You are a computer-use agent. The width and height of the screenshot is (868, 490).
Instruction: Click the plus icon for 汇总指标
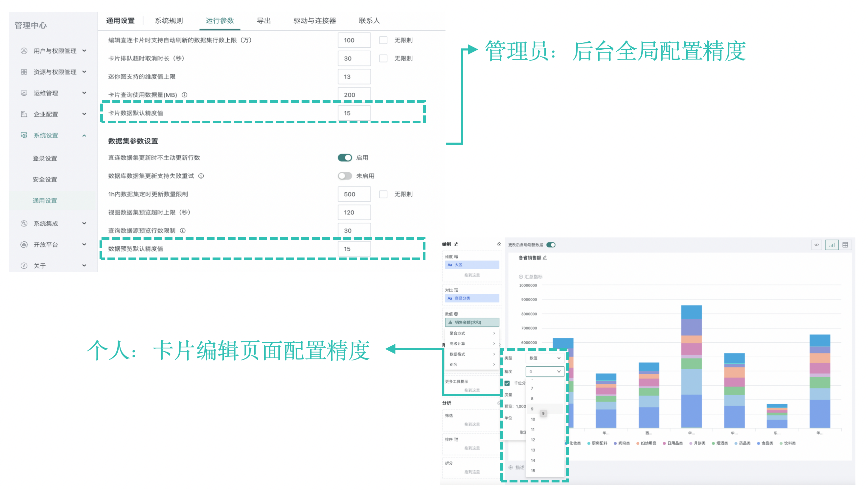521,277
